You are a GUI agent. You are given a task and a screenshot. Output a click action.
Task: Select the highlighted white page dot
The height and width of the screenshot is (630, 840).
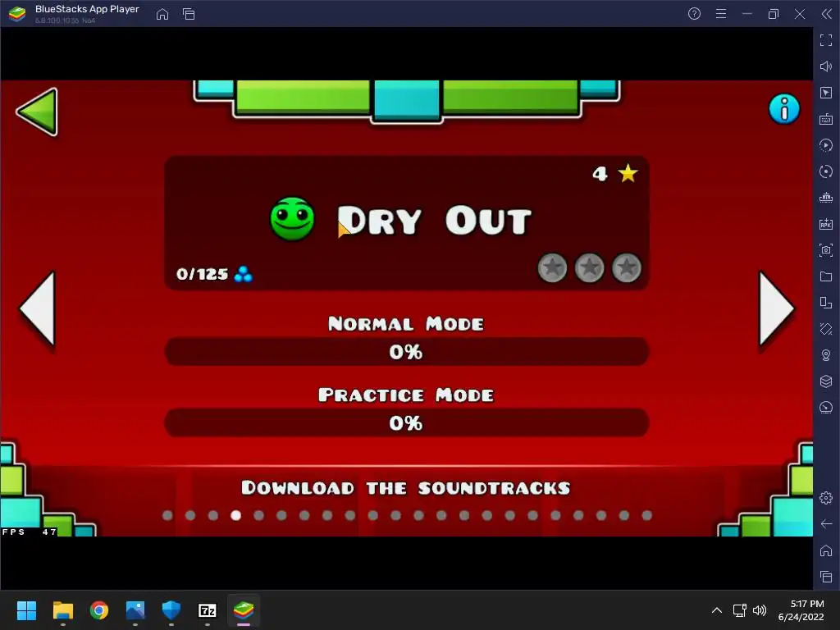click(235, 515)
